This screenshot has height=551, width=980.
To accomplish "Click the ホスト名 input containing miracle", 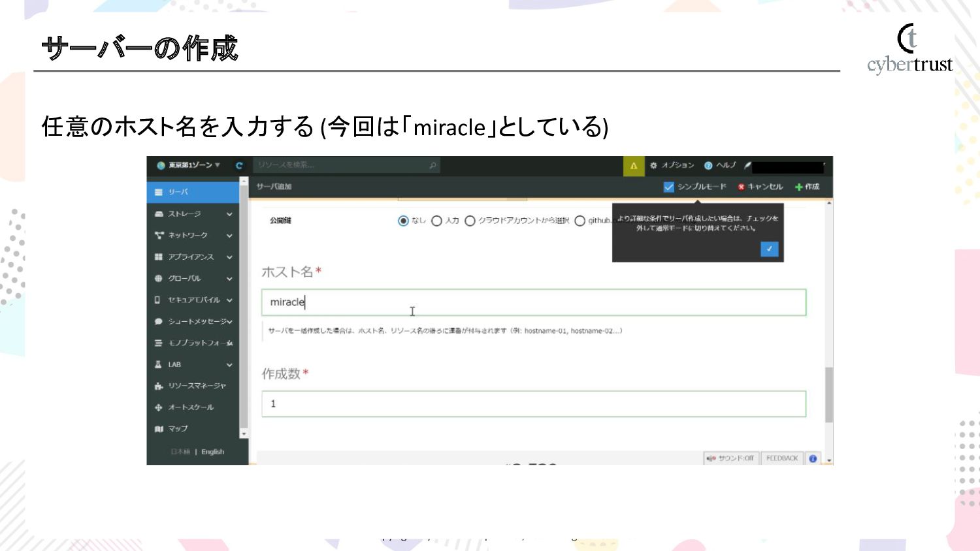I will pos(534,302).
